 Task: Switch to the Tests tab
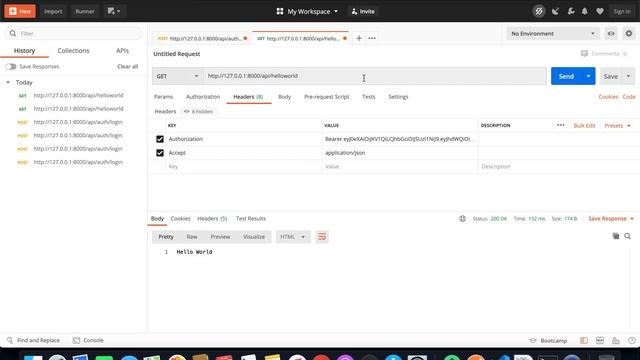pos(369,97)
